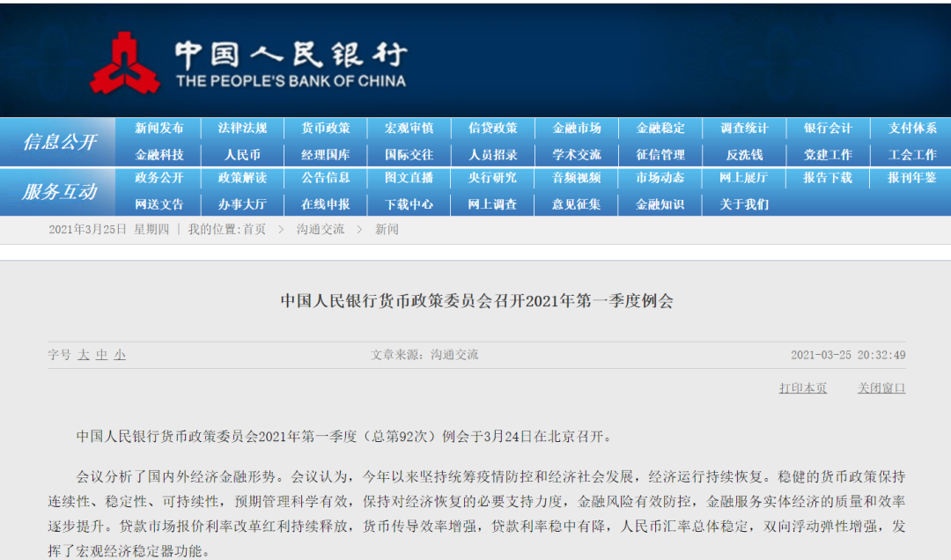Go to 调查统计 page
This screenshot has height=560, width=951.
point(744,128)
